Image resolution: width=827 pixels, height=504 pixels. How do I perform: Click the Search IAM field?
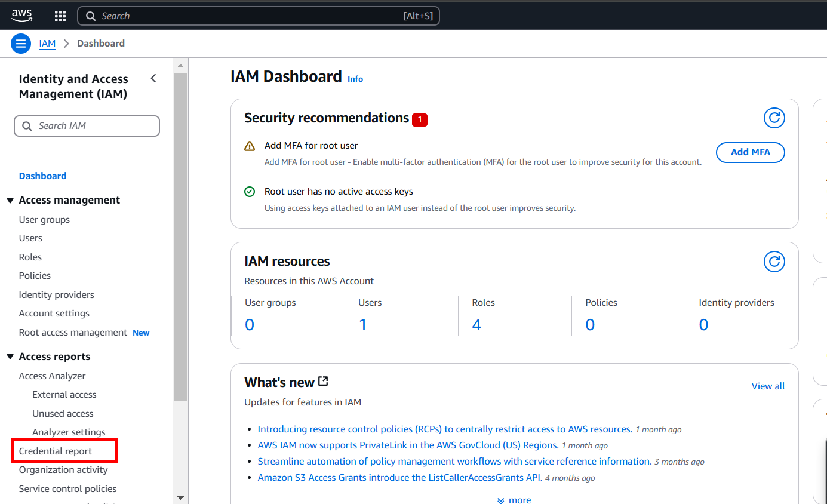click(87, 126)
